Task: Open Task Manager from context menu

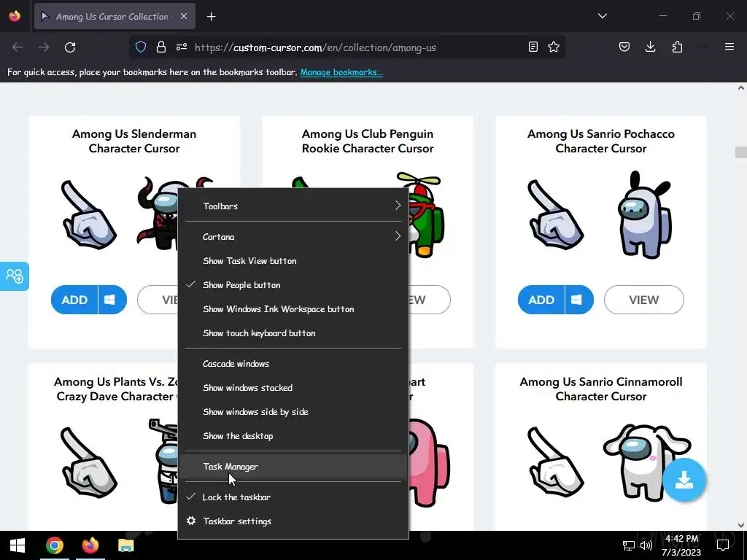Action: tap(293, 466)
